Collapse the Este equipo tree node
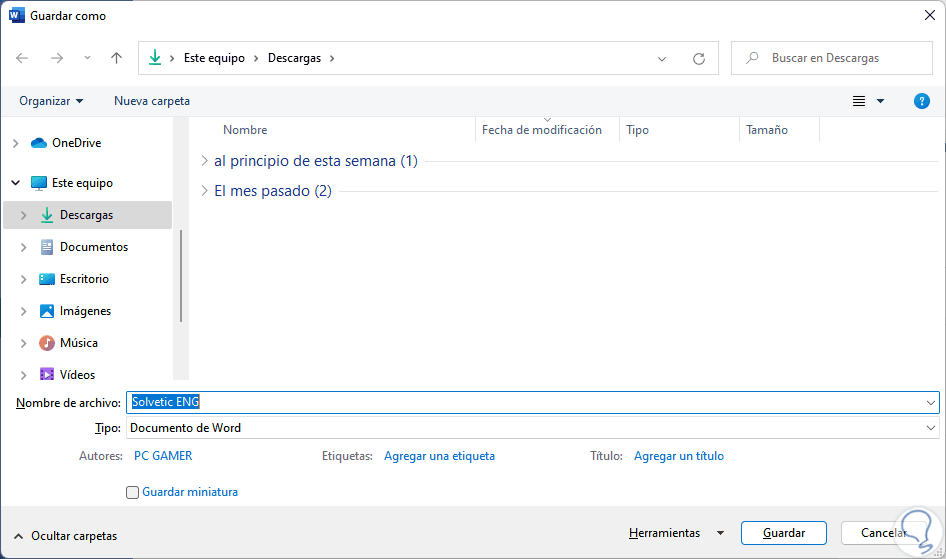The image size is (946, 559). (16, 183)
